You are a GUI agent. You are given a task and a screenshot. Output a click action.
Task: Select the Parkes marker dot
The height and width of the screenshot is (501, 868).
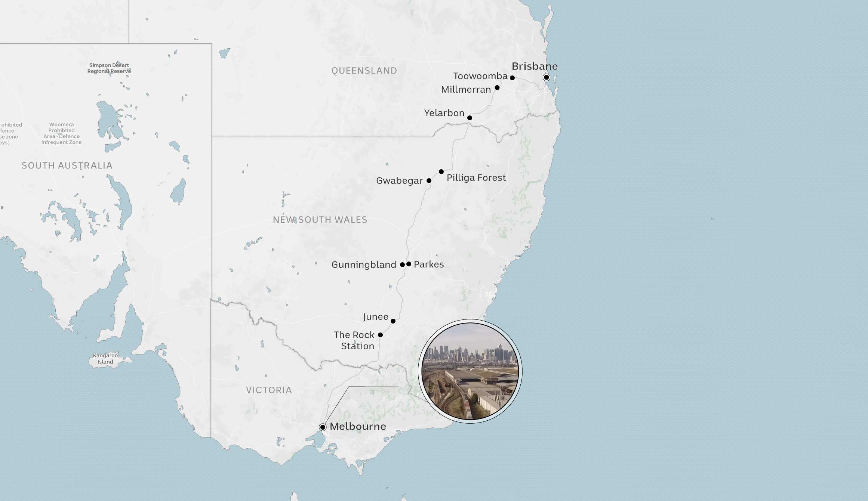(x=409, y=264)
